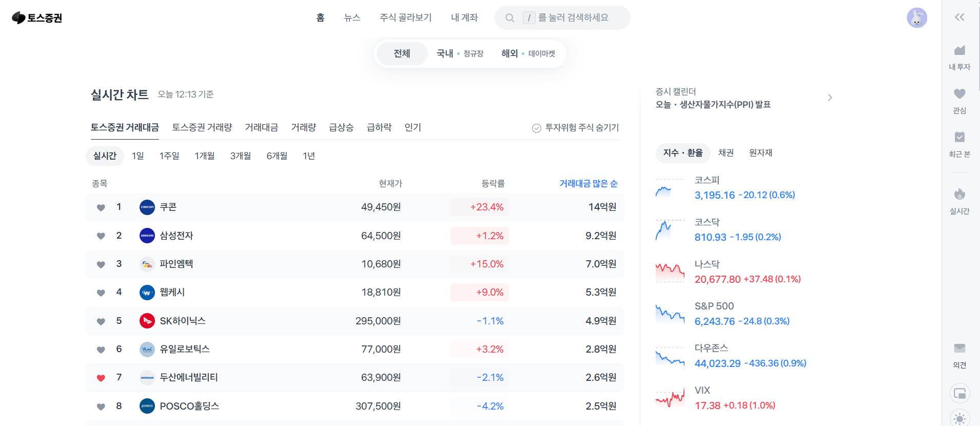The width and height of the screenshot is (980, 426).
Task: Switch to 거래대금 tab
Action: [262, 127]
